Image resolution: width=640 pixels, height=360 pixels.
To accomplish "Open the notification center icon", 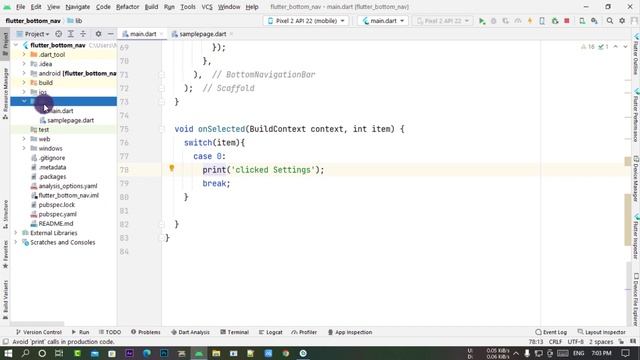I will click(626, 353).
